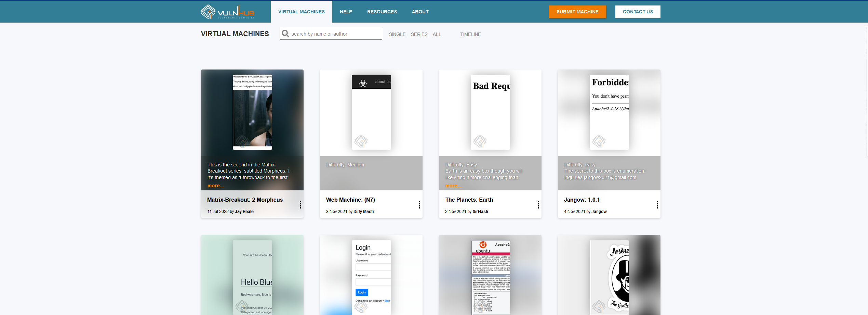Image resolution: width=868 pixels, height=315 pixels.
Task: Open the Bad Request thumbnail
Action: coord(490,112)
